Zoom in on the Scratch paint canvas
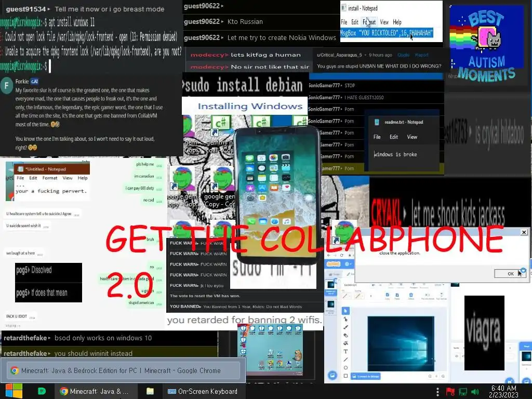This screenshot has height=399, width=532. pos(443,376)
